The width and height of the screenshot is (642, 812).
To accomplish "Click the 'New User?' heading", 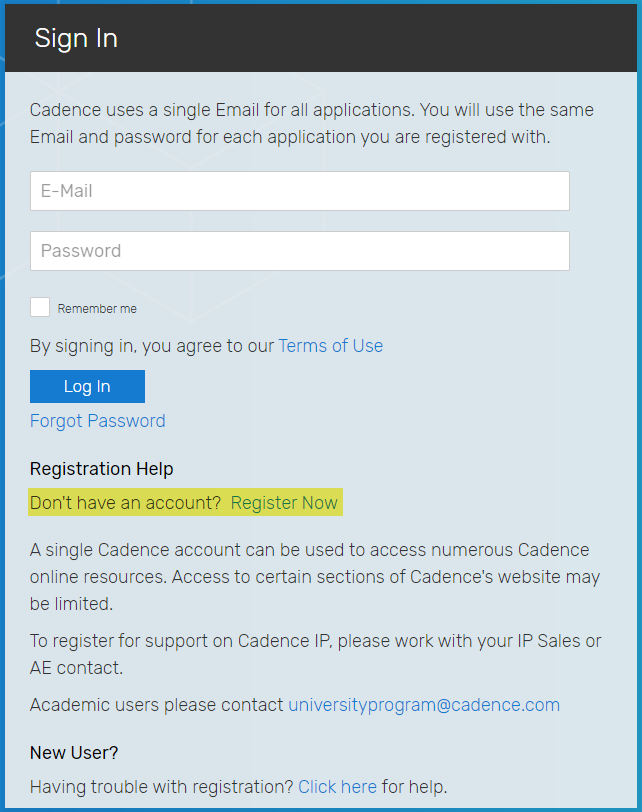I will (74, 753).
